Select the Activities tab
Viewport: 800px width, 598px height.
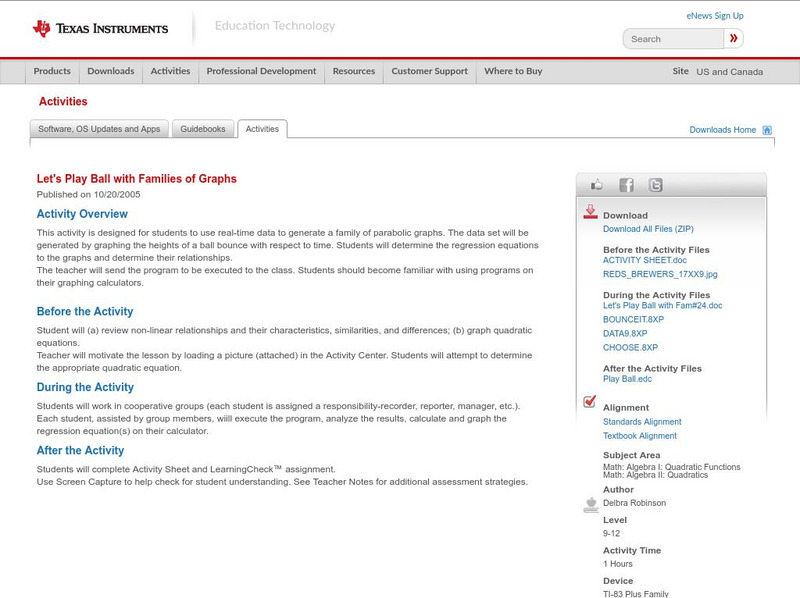tap(262, 129)
